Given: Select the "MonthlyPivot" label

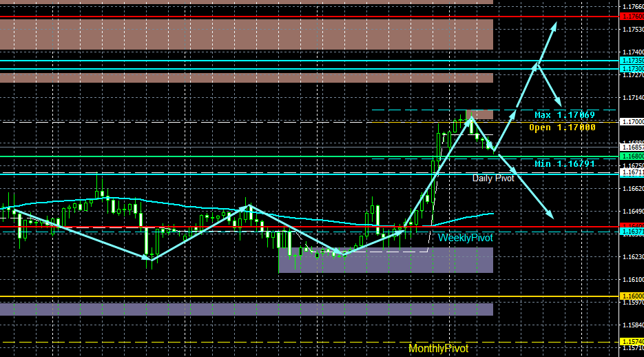Looking at the screenshot, I should pyautogui.click(x=438, y=349).
